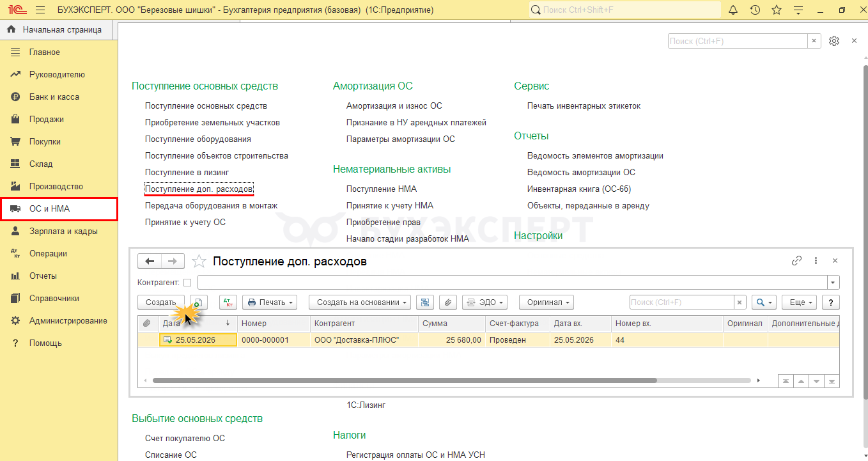Click the copy document icon next to Создать
This screenshot has width=868, height=461.
pos(199,302)
